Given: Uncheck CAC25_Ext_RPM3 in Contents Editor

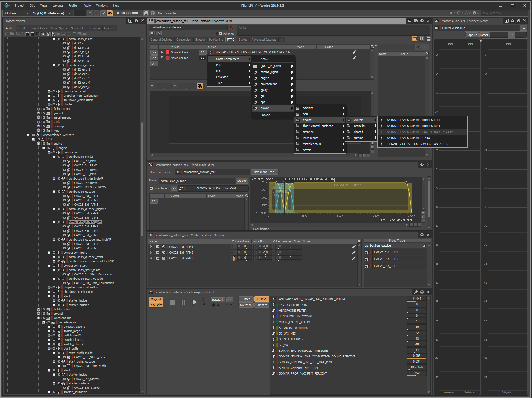Looking at the screenshot, I should point(158,258).
